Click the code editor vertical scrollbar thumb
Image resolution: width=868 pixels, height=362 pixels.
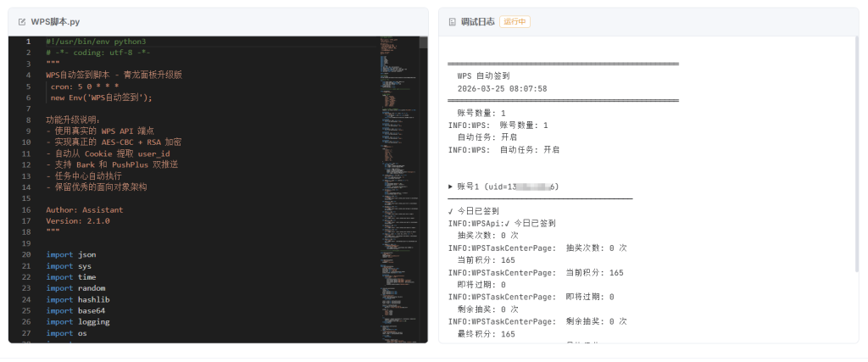point(425,42)
